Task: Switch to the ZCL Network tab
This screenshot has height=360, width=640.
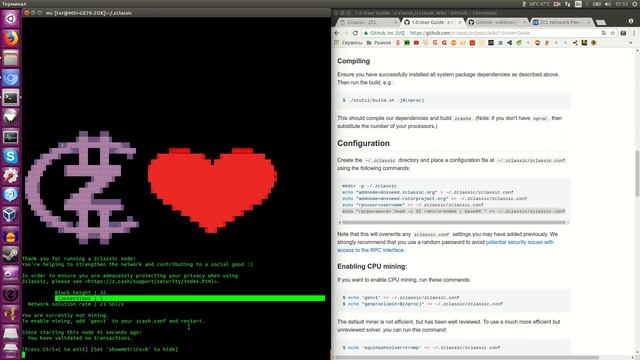Action: 561,22
